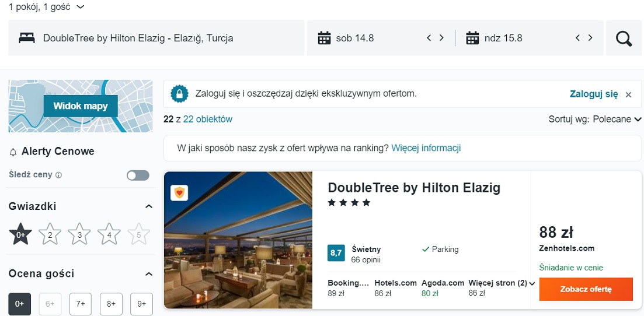Click the bed icon in destination field

point(27,38)
